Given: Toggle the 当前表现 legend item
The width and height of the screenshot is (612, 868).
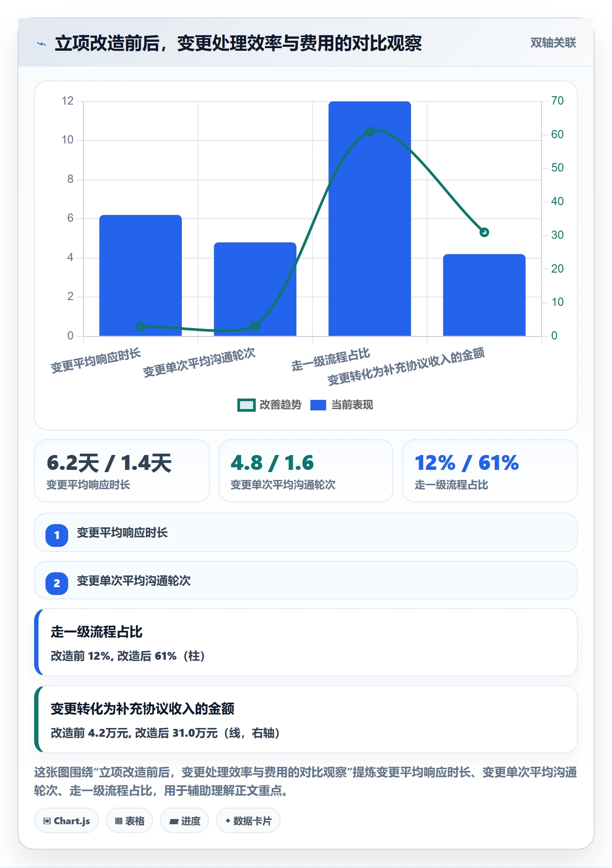Looking at the screenshot, I should point(342,405).
